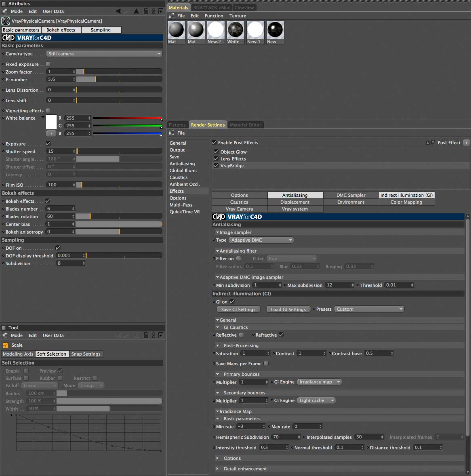This screenshot has height=476, width=471.
Task: Click the Max subdivision input field
Action: coord(340,285)
